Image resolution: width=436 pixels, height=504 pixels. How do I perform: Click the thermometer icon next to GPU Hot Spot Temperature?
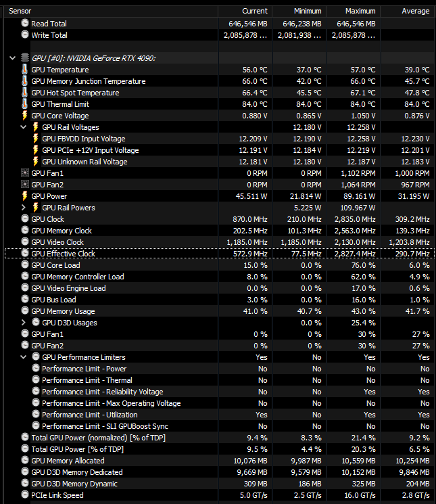[25, 93]
